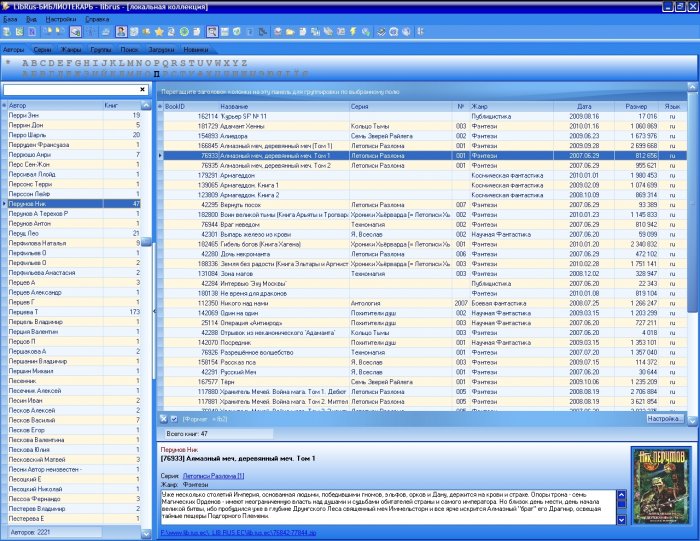
Task: Toggle the checkbox in book info bar
Action: 174,418
